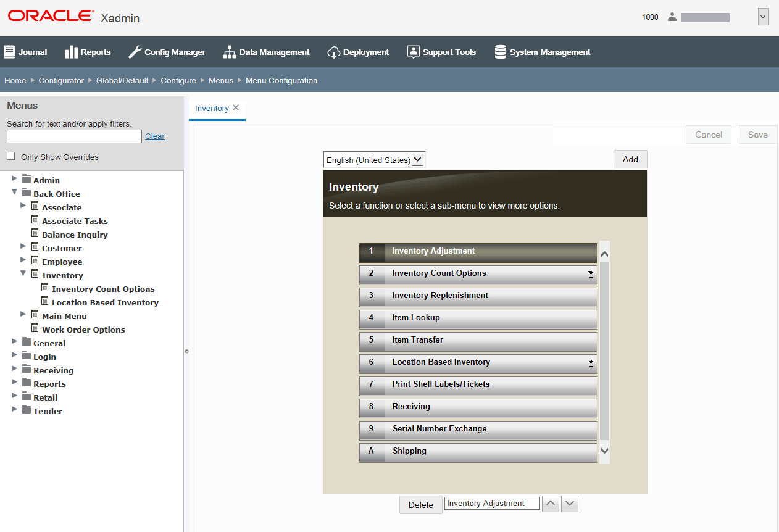This screenshot has width=779, height=532.
Task: Click the Associate Tasks menu document icon
Action: (x=35, y=220)
